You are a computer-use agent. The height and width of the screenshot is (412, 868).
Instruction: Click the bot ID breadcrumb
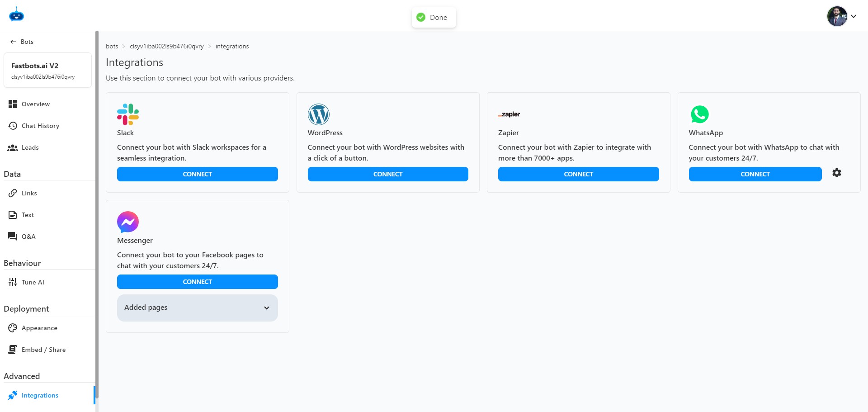(x=167, y=46)
